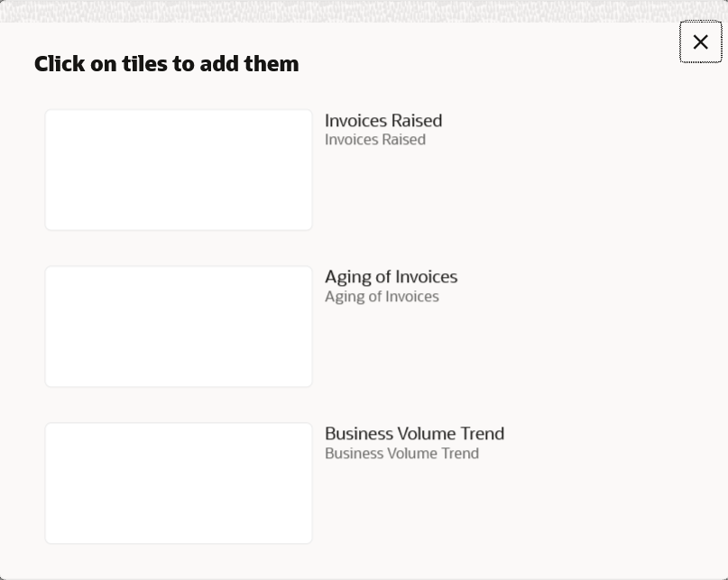This screenshot has width=728, height=580.
Task: Select the Business Volume Trend preview card
Action: tap(178, 483)
